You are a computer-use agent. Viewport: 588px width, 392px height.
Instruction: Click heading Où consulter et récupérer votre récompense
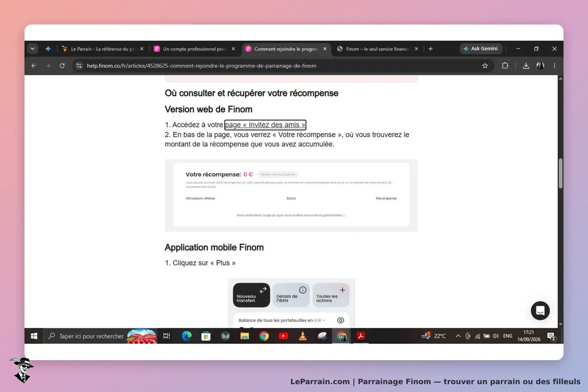[x=251, y=93]
